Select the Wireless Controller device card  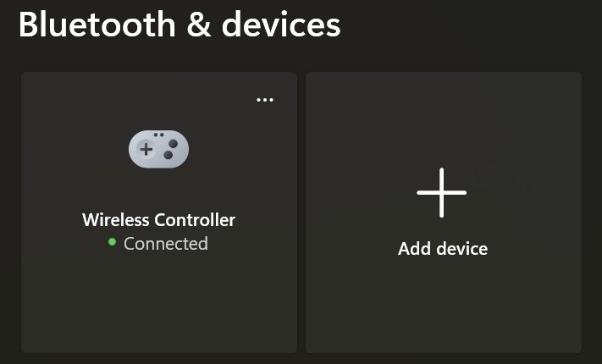point(159,212)
